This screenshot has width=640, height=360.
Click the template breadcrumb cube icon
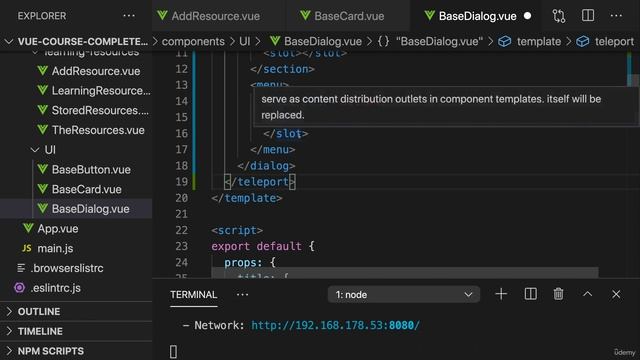click(x=504, y=41)
